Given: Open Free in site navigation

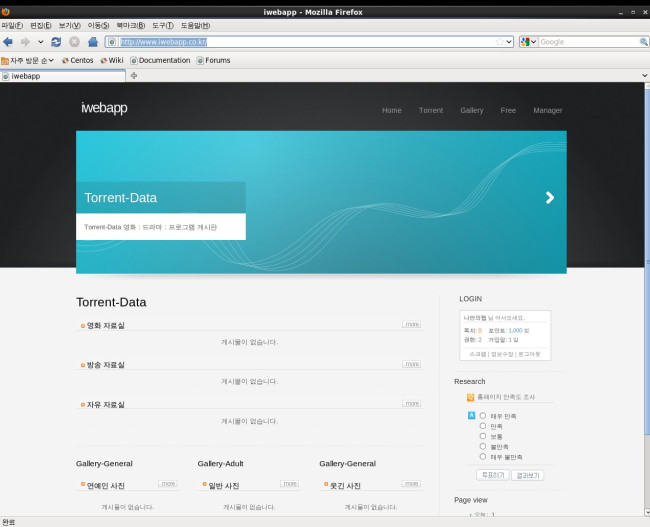Looking at the screenshot, I should point(508,111).
